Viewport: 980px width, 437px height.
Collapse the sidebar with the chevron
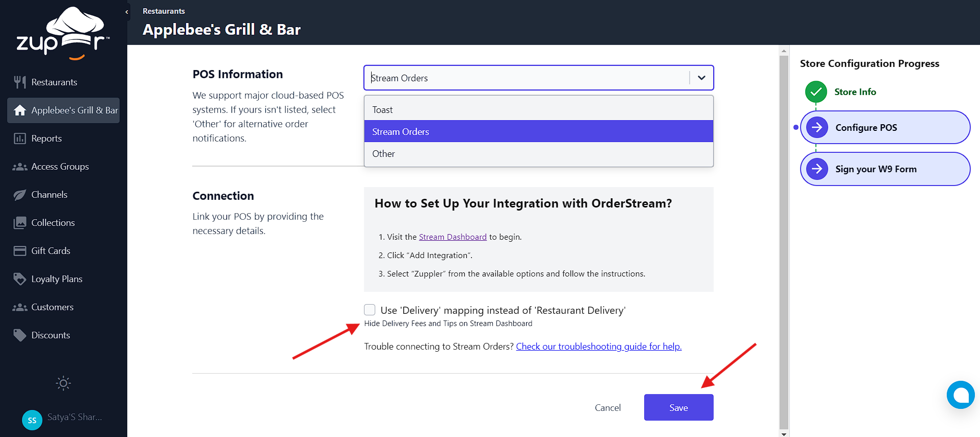click(127, 12)
